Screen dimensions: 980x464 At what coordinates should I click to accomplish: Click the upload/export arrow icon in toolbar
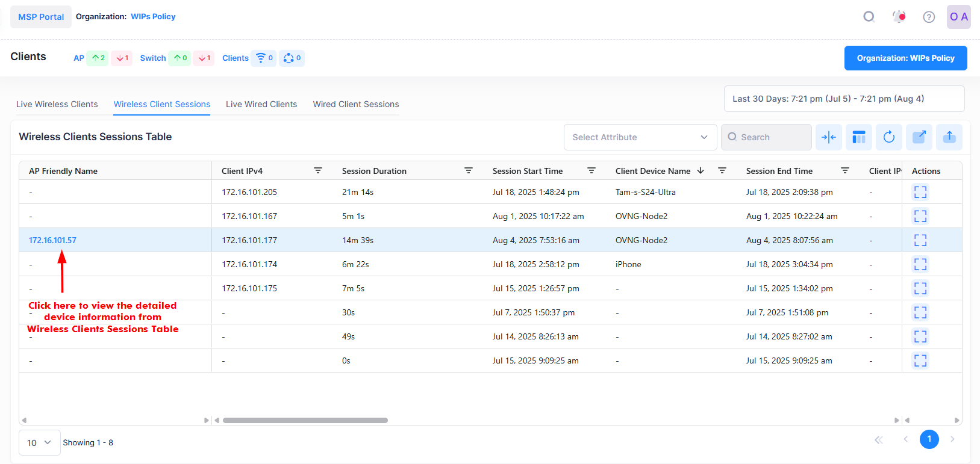[x=949, y=137]
